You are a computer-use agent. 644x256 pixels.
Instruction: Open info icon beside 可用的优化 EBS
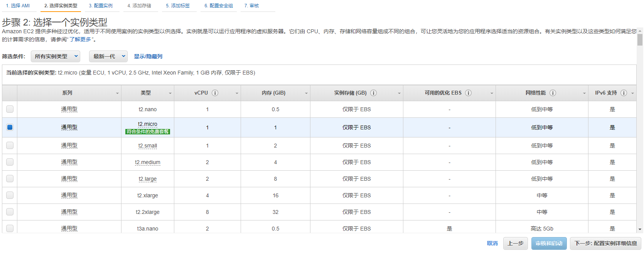click(469, 93)
